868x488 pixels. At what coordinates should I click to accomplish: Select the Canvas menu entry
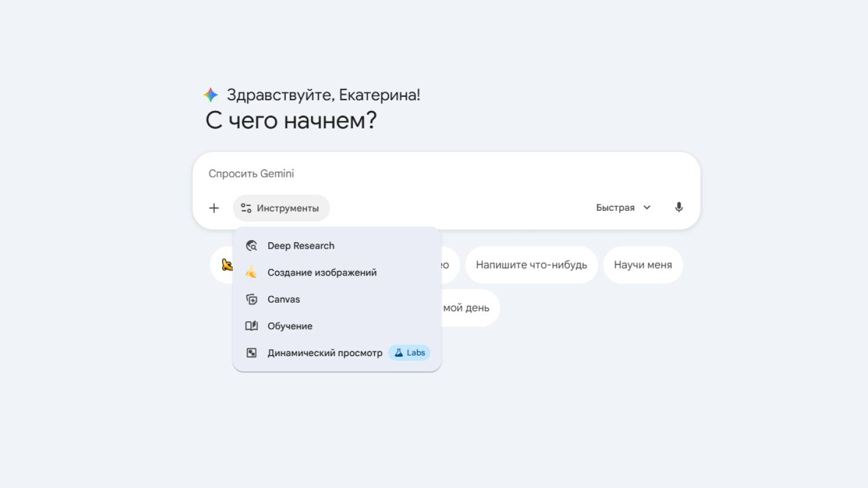click(284, 299)
